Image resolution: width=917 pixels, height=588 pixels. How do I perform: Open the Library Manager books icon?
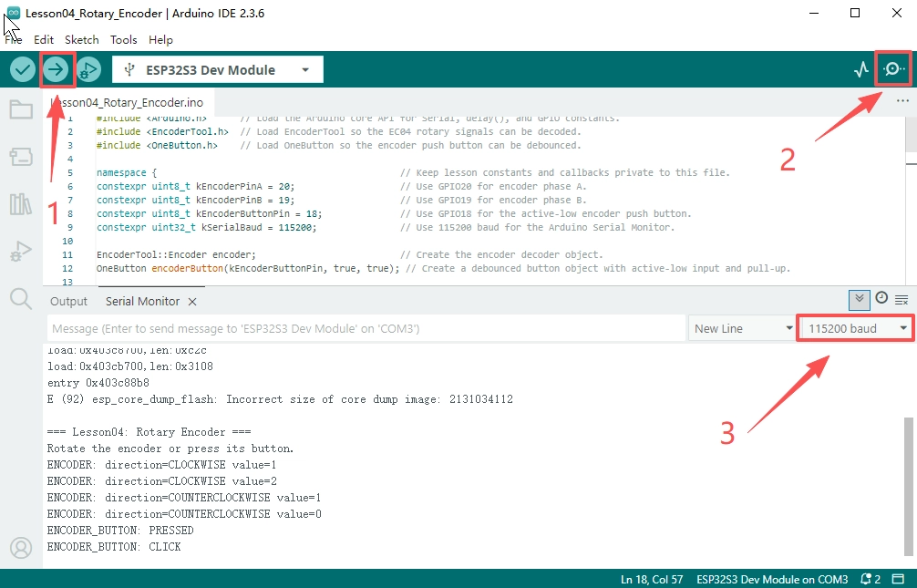[21, 203]
